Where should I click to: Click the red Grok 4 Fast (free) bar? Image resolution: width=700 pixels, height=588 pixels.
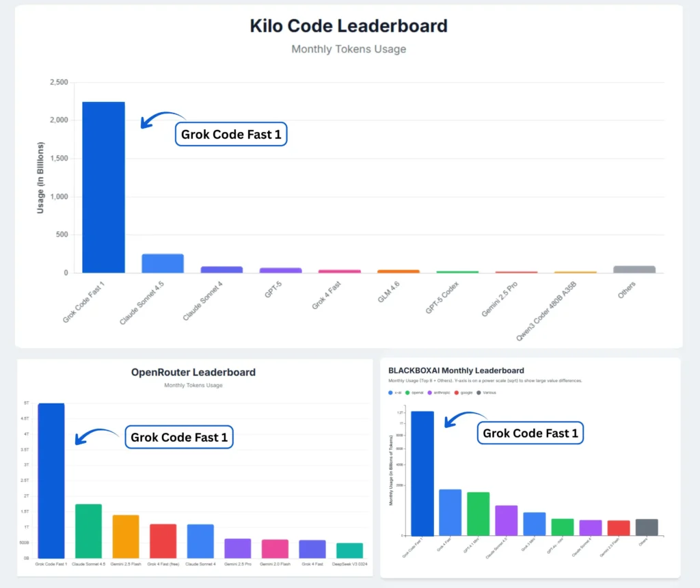163,541
